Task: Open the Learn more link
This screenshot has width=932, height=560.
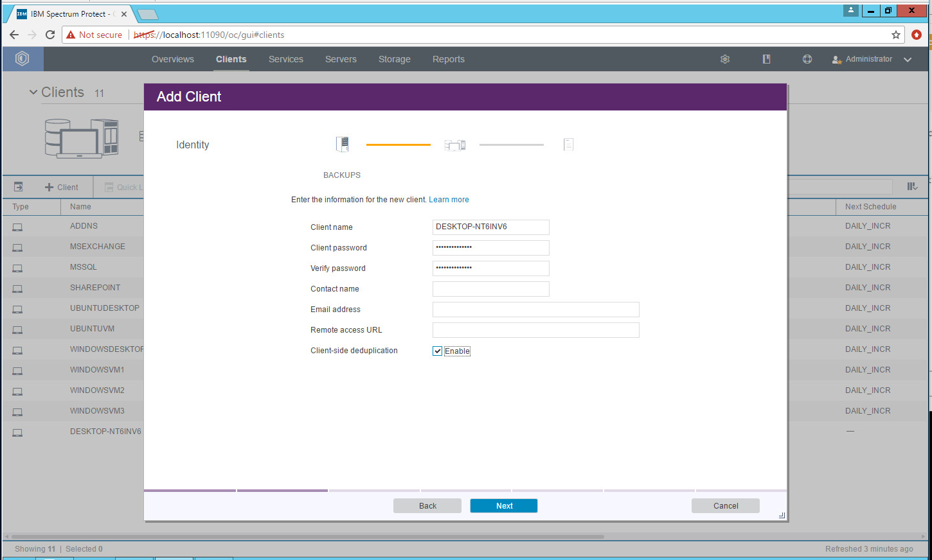Action: coord(449,200)
